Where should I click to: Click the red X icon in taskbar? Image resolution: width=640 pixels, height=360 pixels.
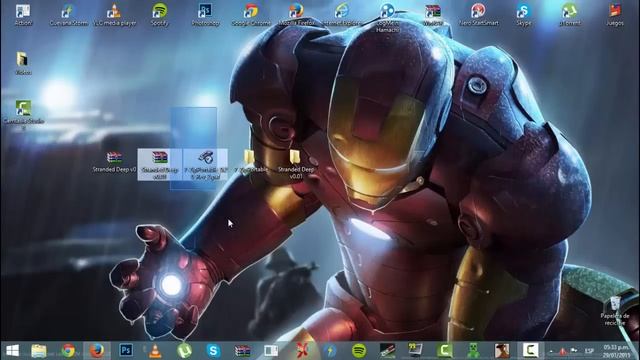302,351
